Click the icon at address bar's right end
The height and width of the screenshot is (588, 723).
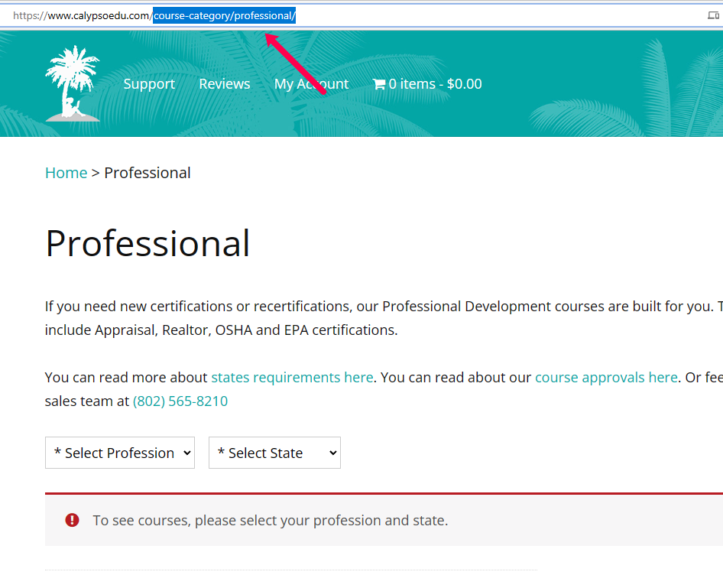click(x=712, y=15)
